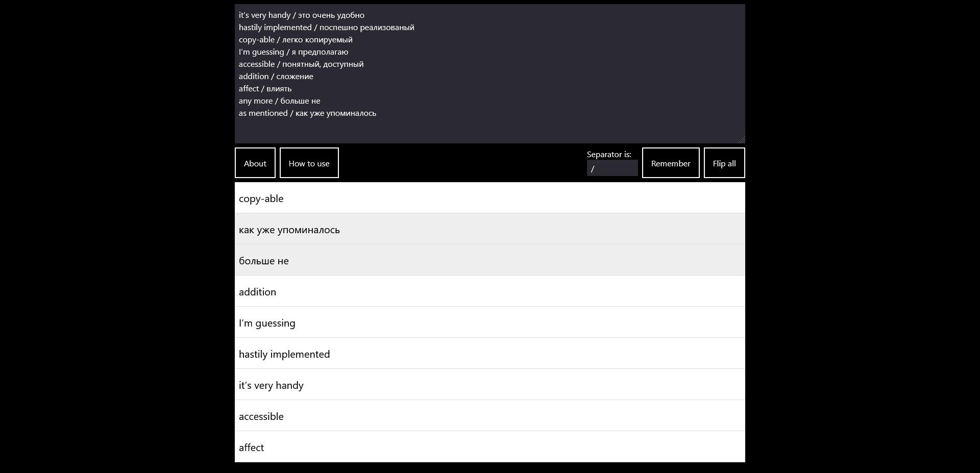Flip the 'it's very handy' flashcard
The width and height of the screenshot is (980, 473).
[x=489, y=384]
